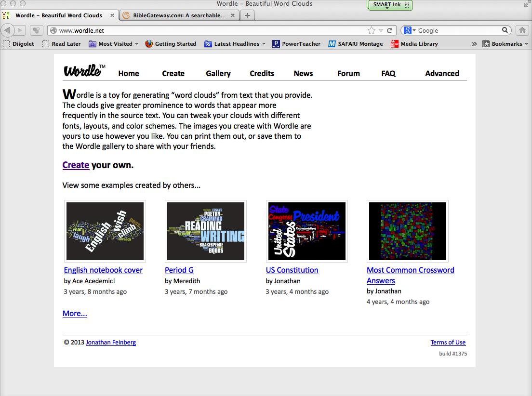Click the bookmark star icon in address bar
This screenshot has width=532, height=396.
[x=372, y=30]
